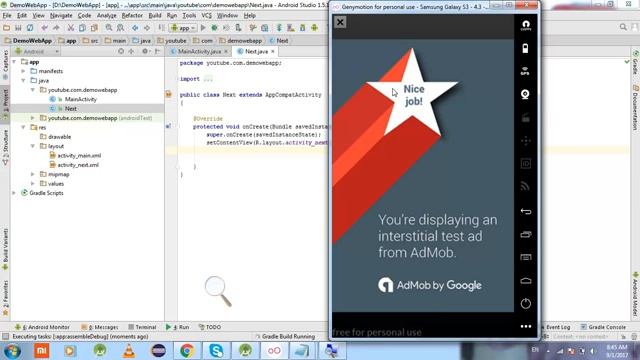
Task: Open the Gradle Console tool window
Action: (603, 327)
